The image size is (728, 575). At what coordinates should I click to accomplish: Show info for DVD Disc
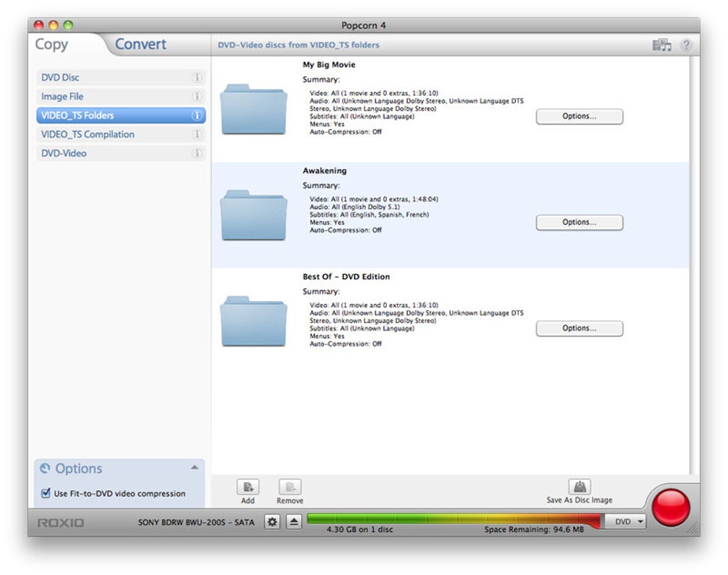point(197,78)
